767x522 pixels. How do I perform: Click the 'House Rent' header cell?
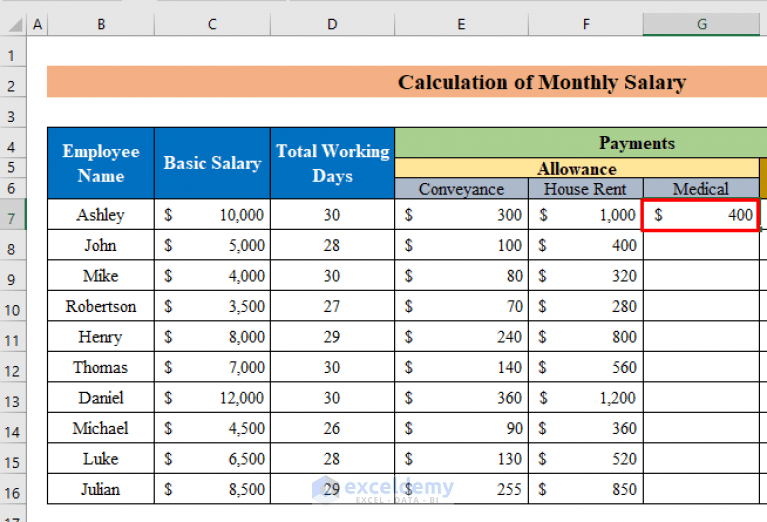(x=586, y=188)
